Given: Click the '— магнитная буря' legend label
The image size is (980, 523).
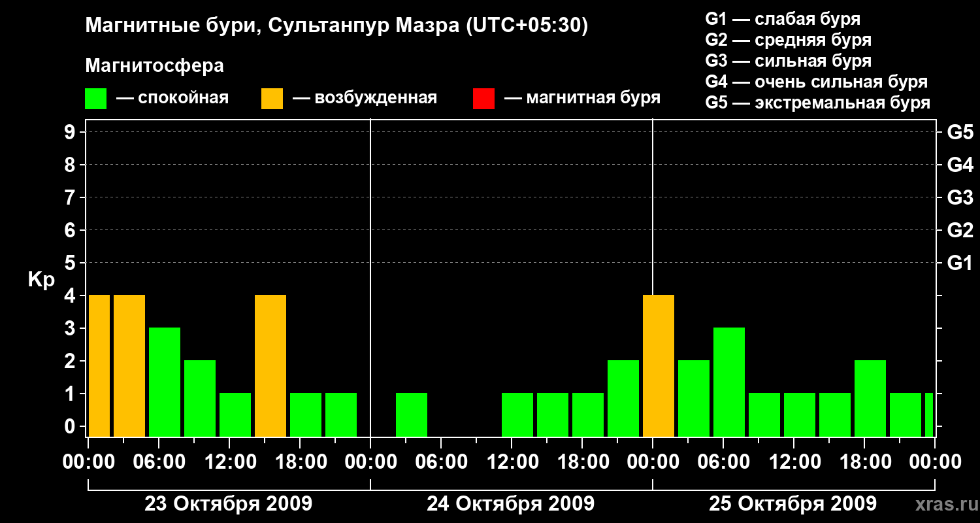Looking at the screenshot, I should click(x=582, y=99).
